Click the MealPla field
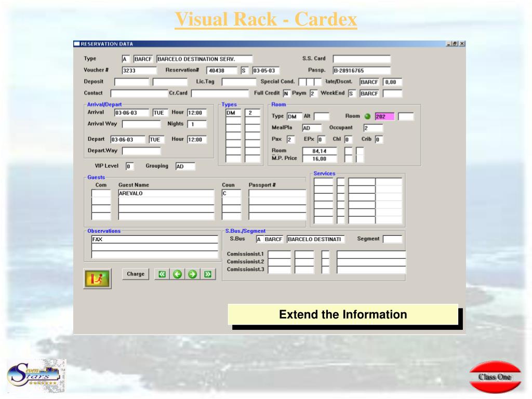The height and width of the screenshot is (399, 532). pyautogui.click(x=312, y=128)
